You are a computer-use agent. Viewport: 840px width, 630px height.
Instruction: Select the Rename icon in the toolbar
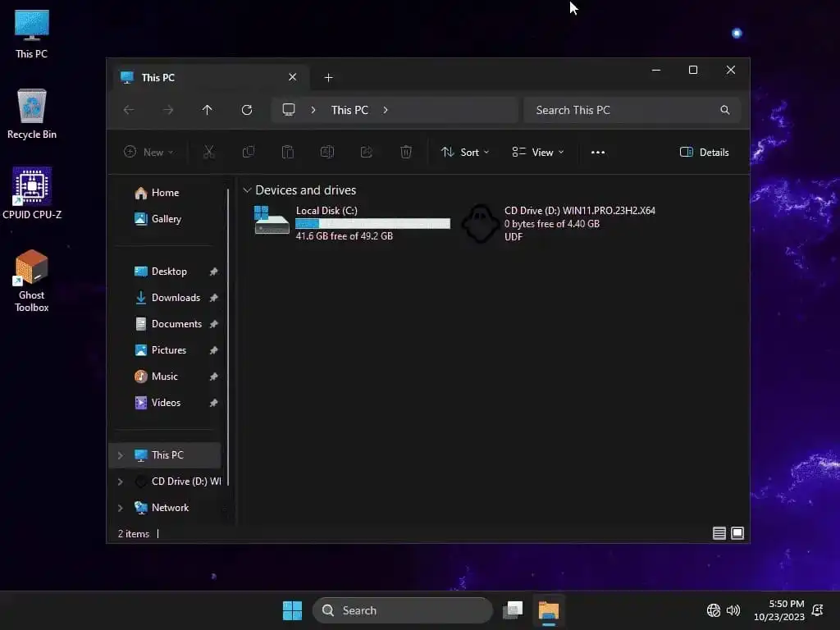(326, 152)
